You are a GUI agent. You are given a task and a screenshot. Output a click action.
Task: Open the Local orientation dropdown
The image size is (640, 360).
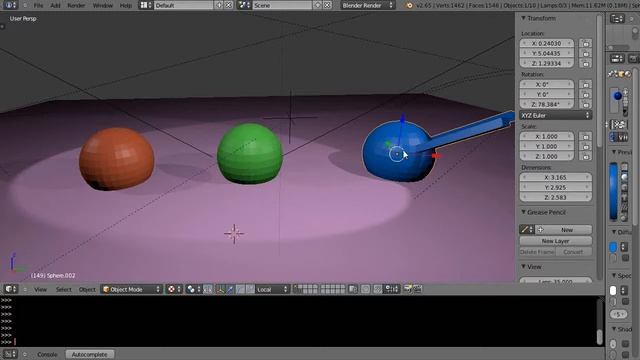coord(272,289)
